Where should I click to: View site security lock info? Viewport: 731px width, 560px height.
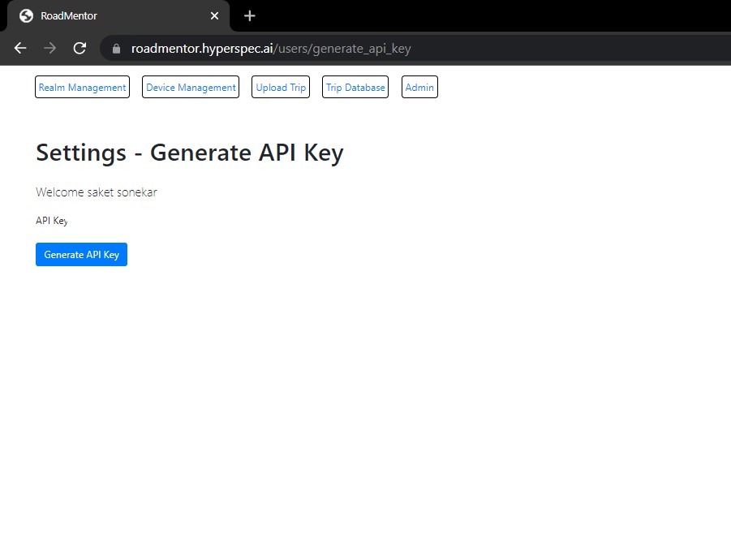(116, 49)
